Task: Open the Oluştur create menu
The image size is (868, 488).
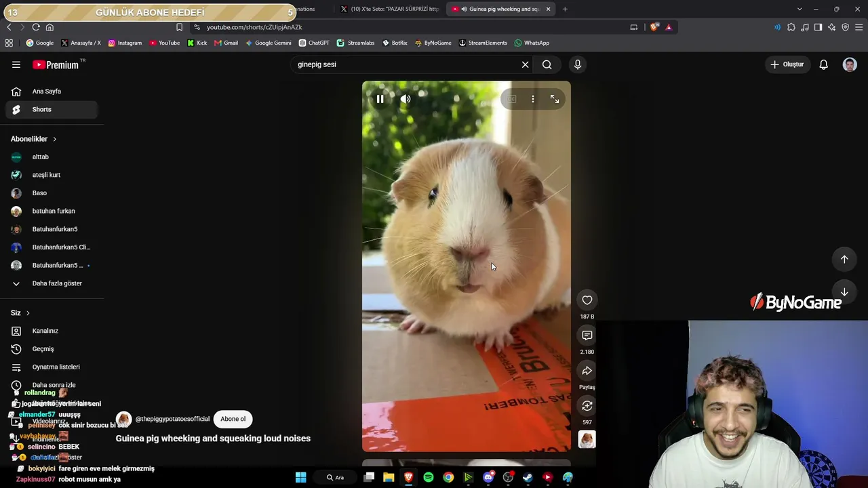Action: tap(787, 64)
